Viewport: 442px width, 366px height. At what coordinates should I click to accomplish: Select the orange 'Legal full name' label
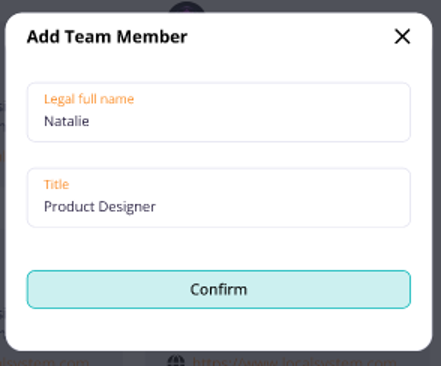pos(89,99)
